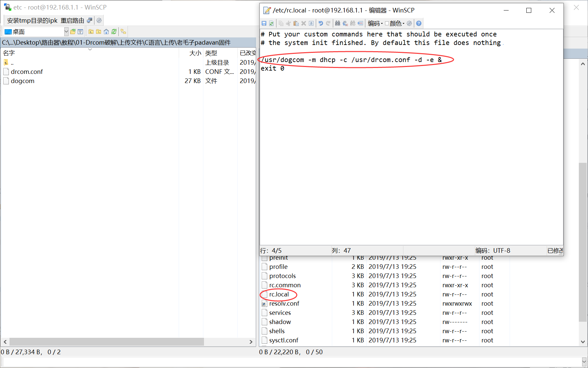Image resolution: width=588 pixels, height=368 pixels.
Task: Click the local panel scroll-left arrow
Action: (x=5, y=342)
